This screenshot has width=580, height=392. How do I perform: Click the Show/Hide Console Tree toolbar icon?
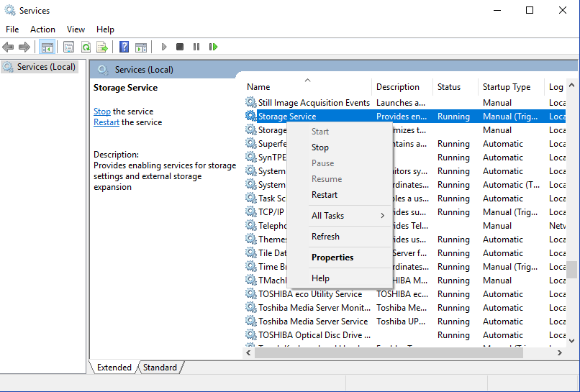47,47
